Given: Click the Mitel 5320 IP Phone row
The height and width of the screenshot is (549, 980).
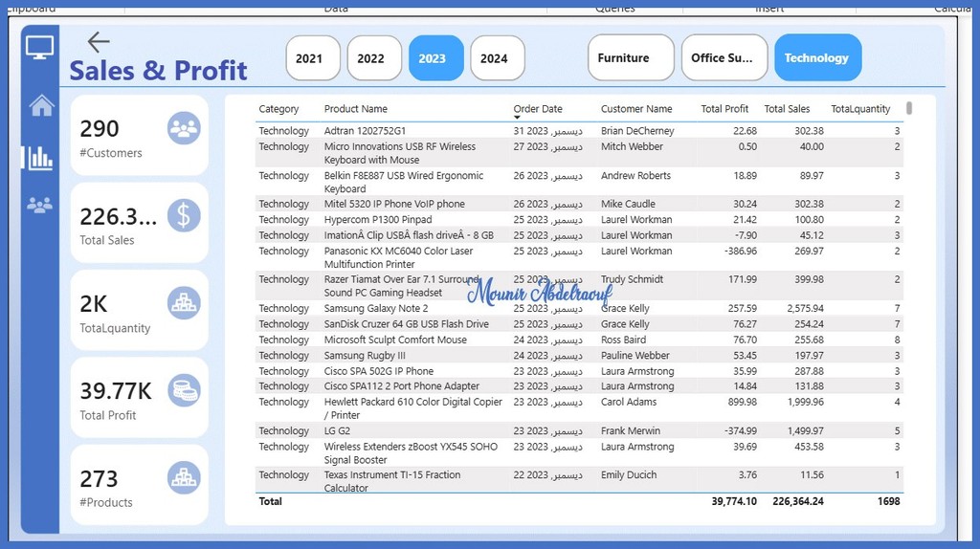Looking at the screenshot, I should click(x=579, y=204).
